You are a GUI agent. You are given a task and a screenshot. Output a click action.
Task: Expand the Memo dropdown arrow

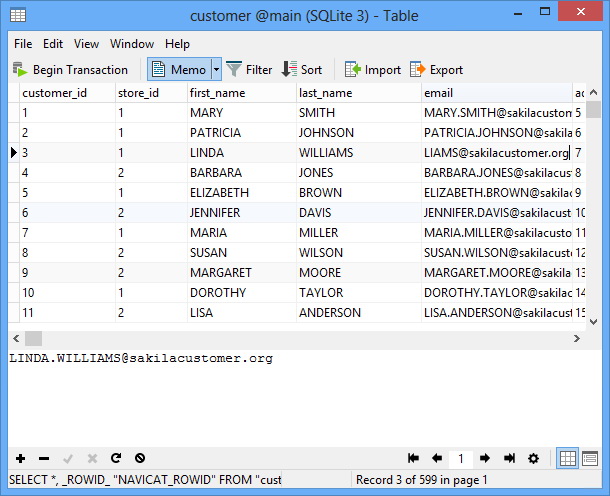[x=215, y=69]
